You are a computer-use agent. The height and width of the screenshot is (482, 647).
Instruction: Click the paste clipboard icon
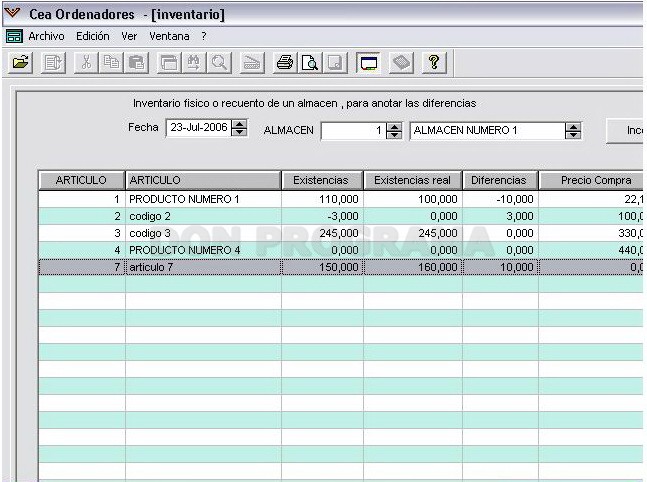coord(136,63)
